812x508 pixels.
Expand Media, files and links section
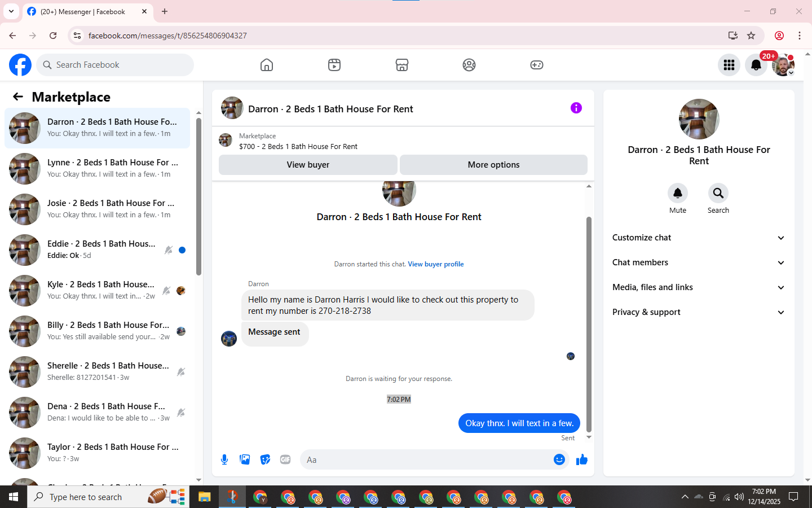(x=699, y=287)
